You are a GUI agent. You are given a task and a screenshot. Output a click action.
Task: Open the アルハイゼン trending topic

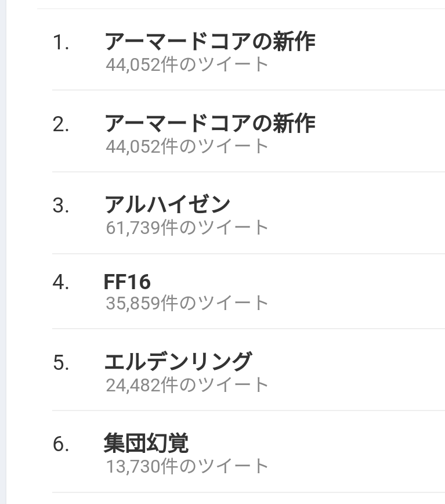tap(168, 205)
